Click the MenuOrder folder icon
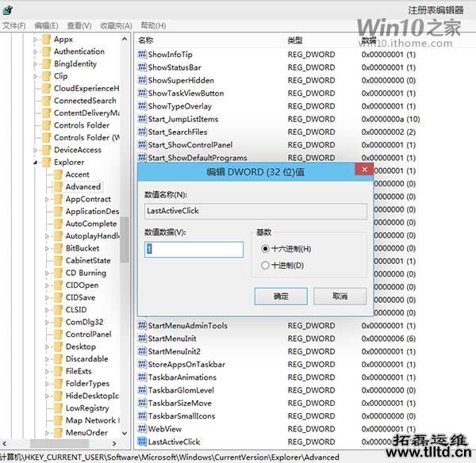This screenshot has width=476, height=463. (58, 433)
